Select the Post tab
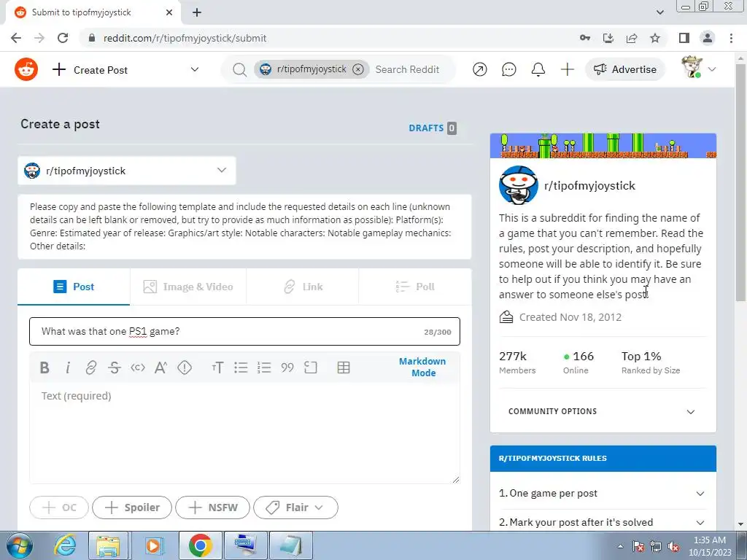The width and height of the screenshot is (747, 560). point(74,287)
